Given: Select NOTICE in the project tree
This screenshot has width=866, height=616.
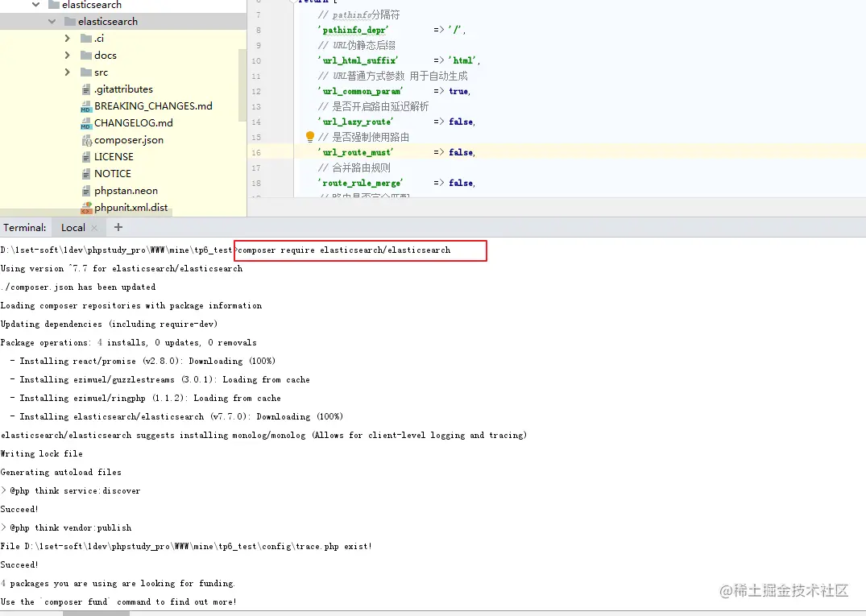Looking at the screenshot, I should 113,174.
